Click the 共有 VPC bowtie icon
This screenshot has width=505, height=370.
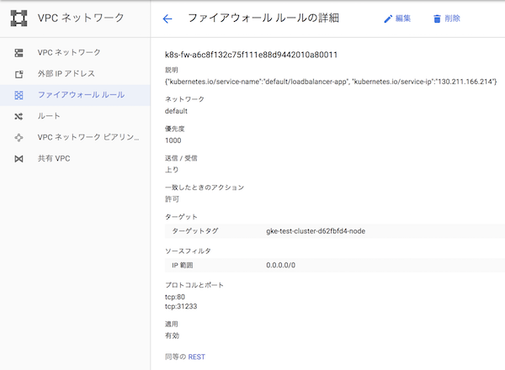tap(19, 159)
